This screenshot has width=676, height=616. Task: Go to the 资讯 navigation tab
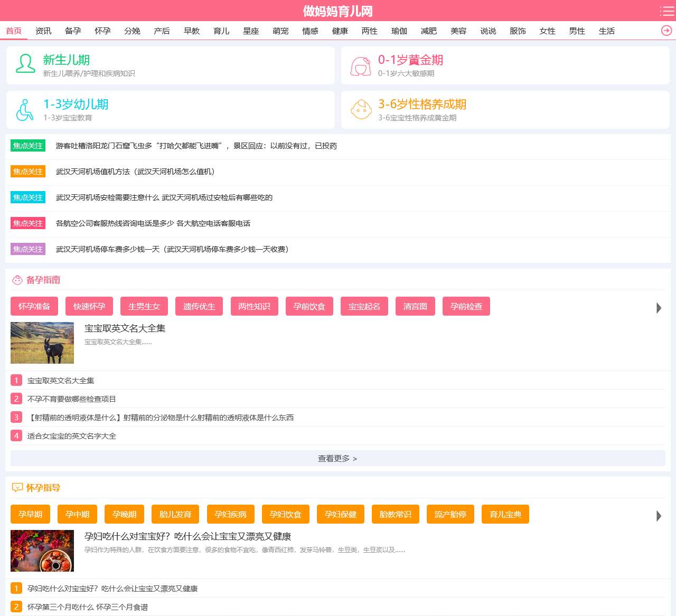tap(43, 31)
